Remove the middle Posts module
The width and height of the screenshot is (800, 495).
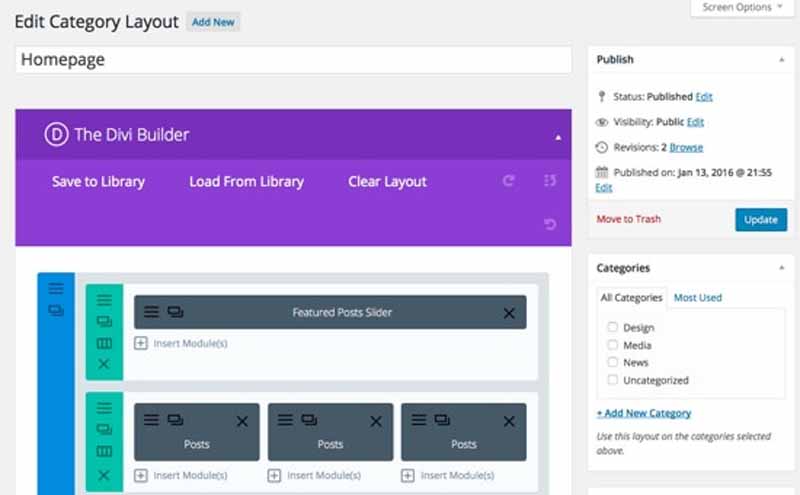[x=376, y=422]
